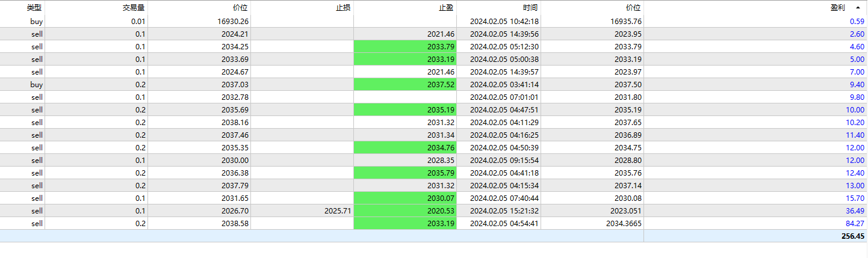Click open price 2038.58
Screen dimensions: 868x258
(x=234, y=223)
